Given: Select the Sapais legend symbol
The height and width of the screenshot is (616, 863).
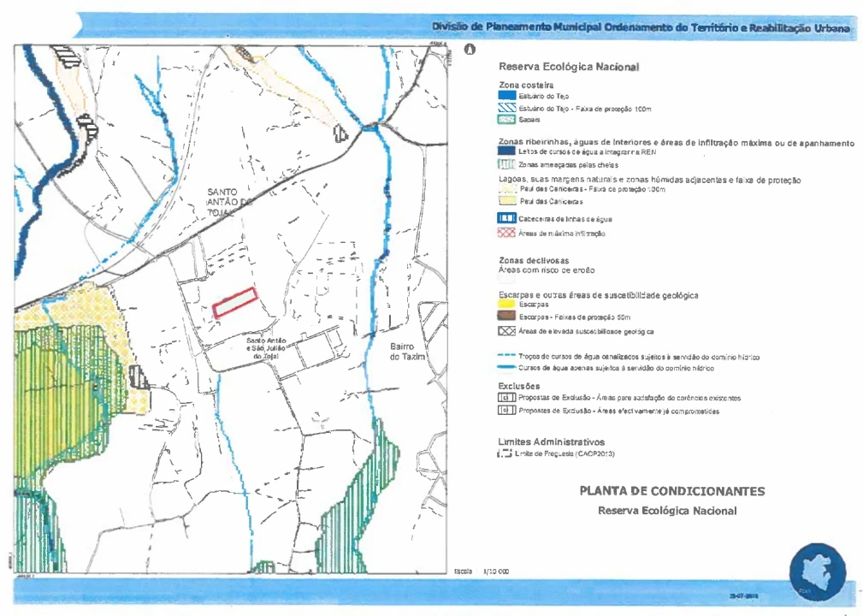Looking at the screenshot, I should 506,121.
